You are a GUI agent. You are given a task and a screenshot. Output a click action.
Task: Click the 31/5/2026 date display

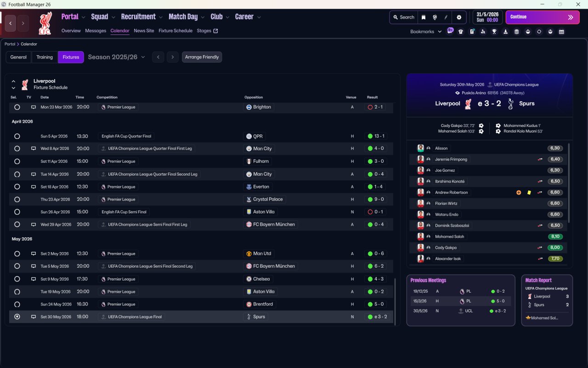point(487,17)
